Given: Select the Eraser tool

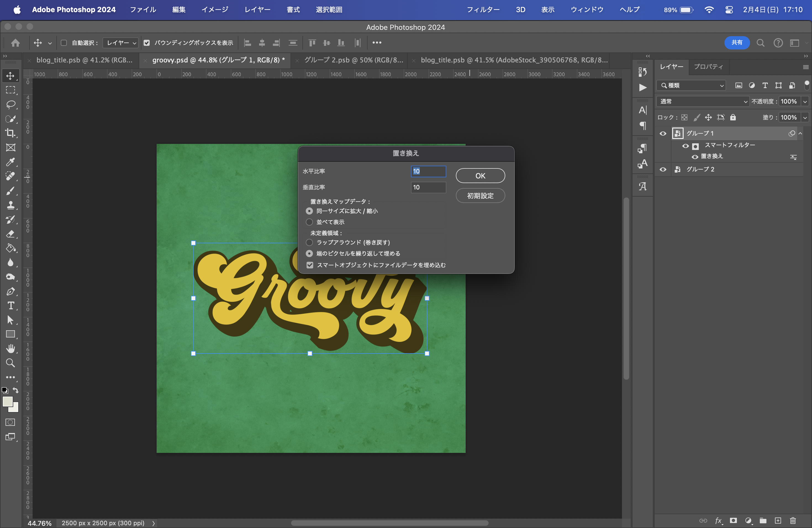Looking at the screenshot, I should [x=10, y=234].
